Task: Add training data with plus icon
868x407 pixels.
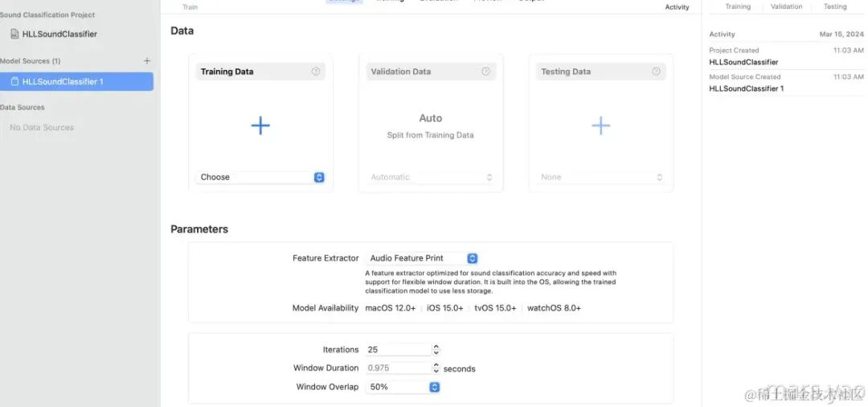Action: point(260,125)
